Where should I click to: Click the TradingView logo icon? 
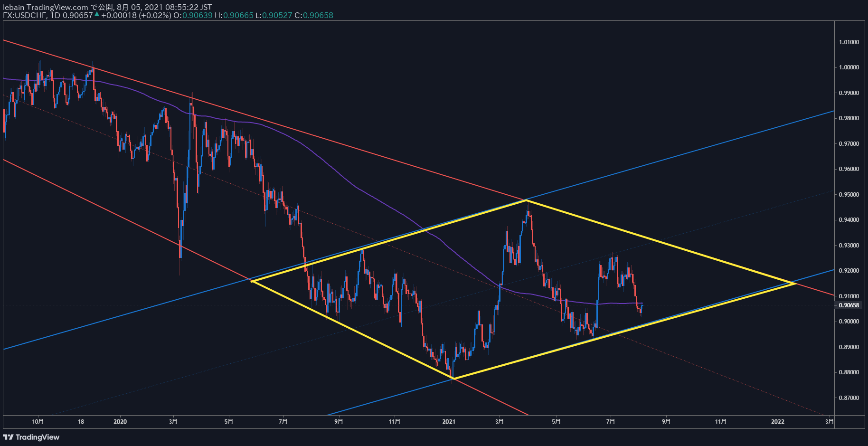tap(8, 437)
